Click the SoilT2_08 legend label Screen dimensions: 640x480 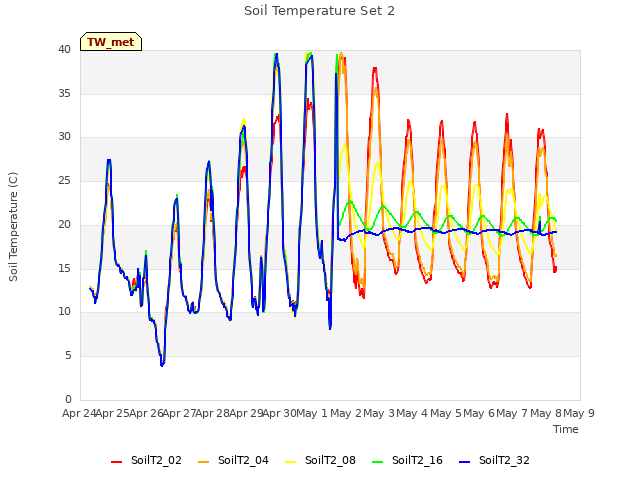pyautogui.click(x=330, y=460)
